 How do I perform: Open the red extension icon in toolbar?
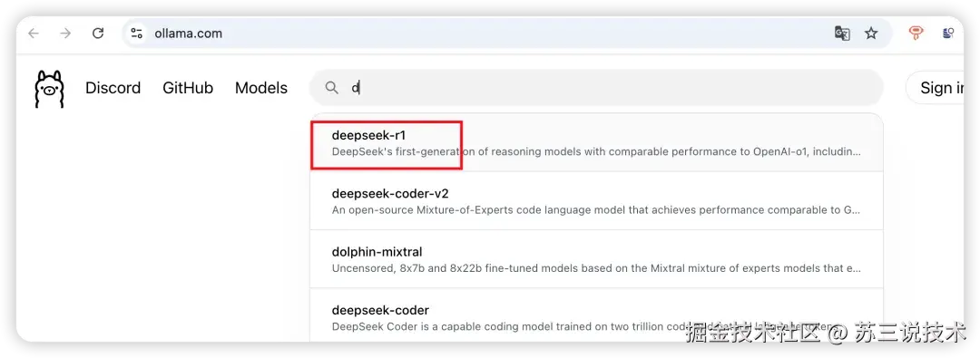coord(916,34)
